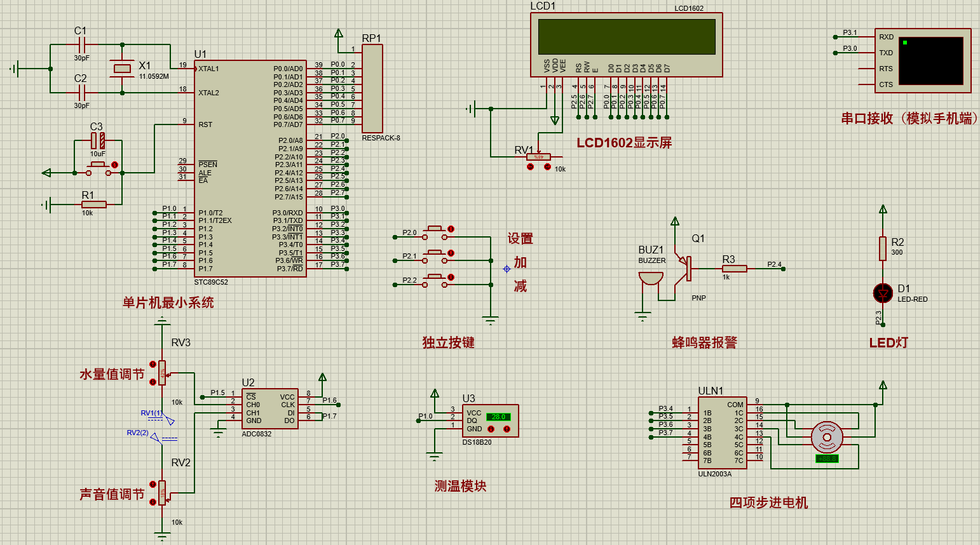Select electrolytic capacitor C3 10uF

click(x=97, y=140)
